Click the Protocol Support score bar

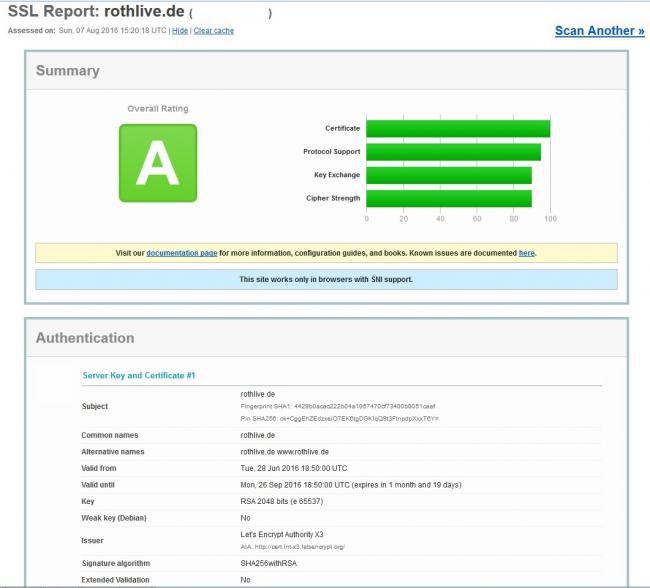[454, 152]
